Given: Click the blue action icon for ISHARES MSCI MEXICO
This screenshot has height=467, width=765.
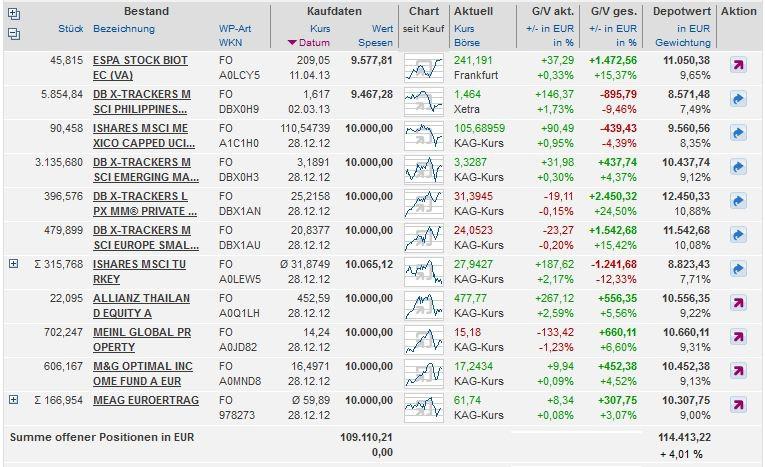Looking at the screenshot, I should coord(738,133).
